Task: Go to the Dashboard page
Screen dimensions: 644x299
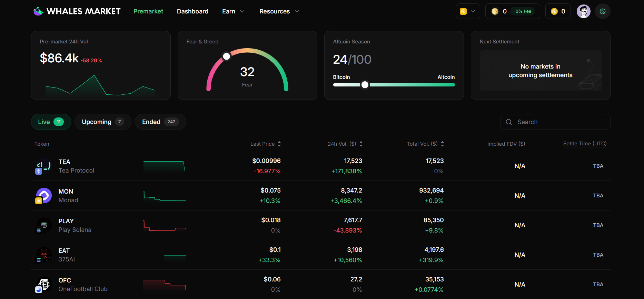Action: coord(192,11)
